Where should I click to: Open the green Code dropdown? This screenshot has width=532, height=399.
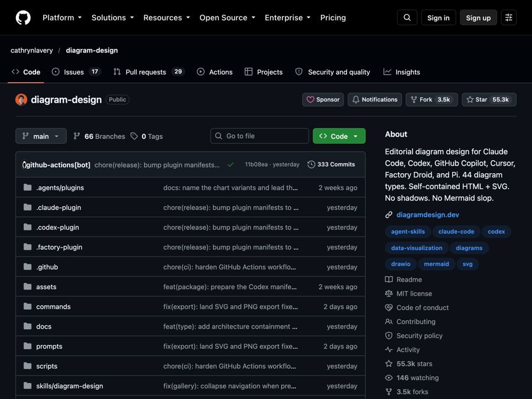339,136
